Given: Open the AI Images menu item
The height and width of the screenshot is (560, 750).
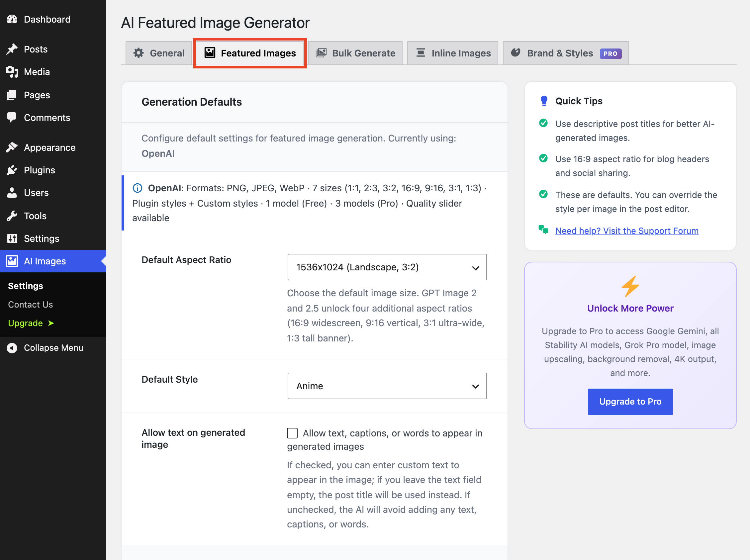Looking at the screenshot, I should click(53, 261).
